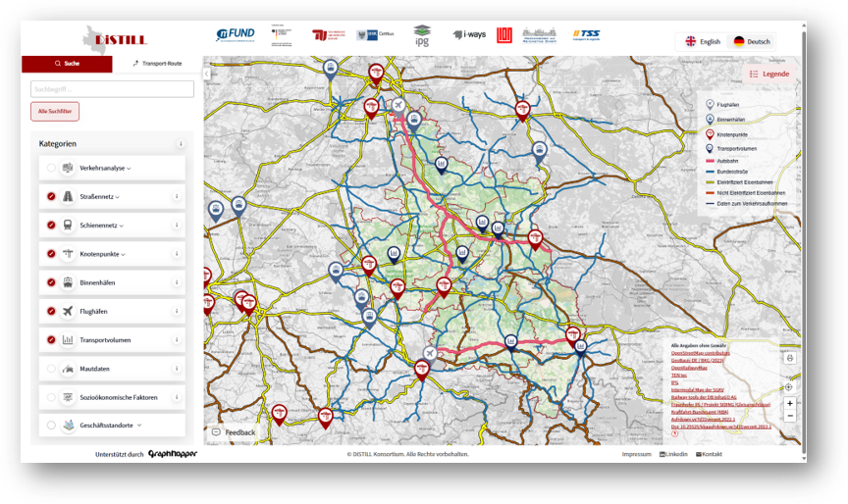Image resolution: width=848 pixels, height=504 pixels.
Task: Zoom in with the plus button
Action: pos(789,403)
